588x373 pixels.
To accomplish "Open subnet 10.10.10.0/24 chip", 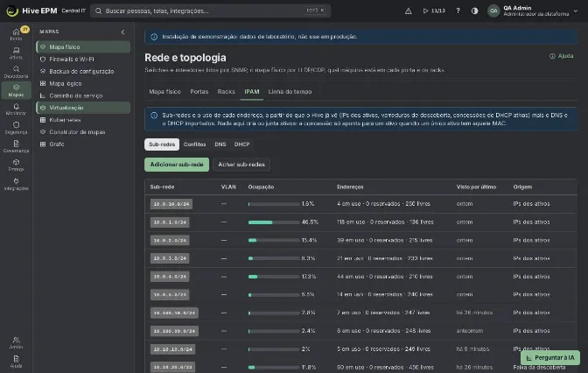I will click(173, 349).
